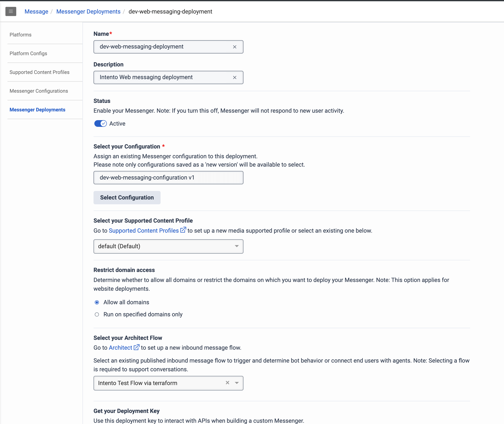Toggle the Active status switch

[100, 123]
